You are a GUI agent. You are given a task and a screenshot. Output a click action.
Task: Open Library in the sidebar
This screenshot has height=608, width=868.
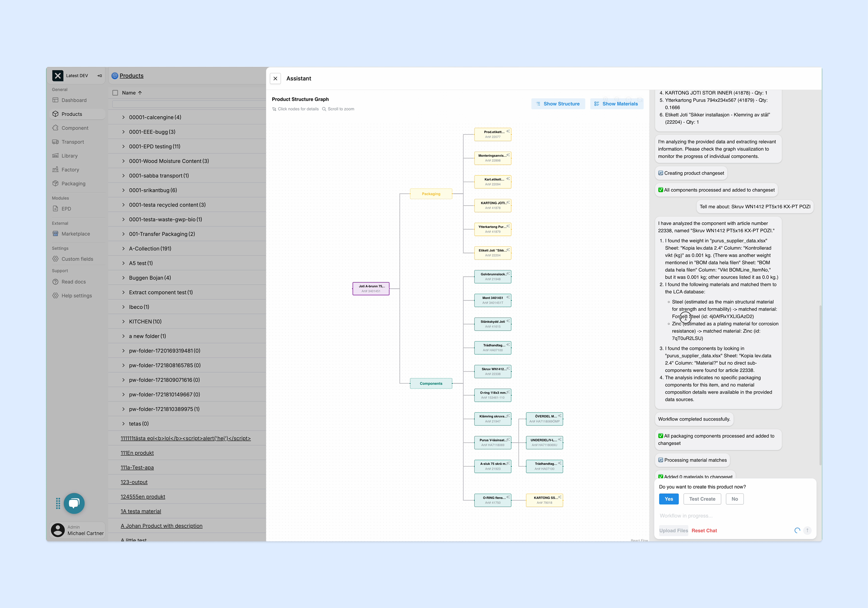coord(69,156)
